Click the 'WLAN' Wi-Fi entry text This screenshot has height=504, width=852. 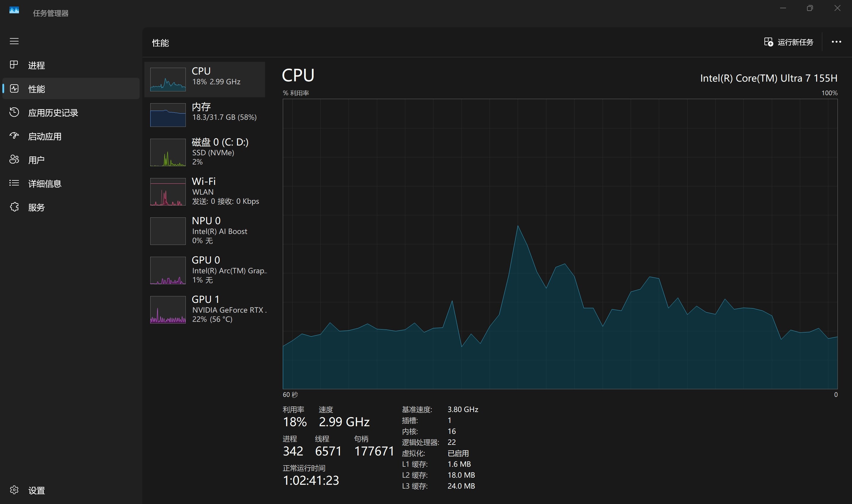[x=203, y=192]
